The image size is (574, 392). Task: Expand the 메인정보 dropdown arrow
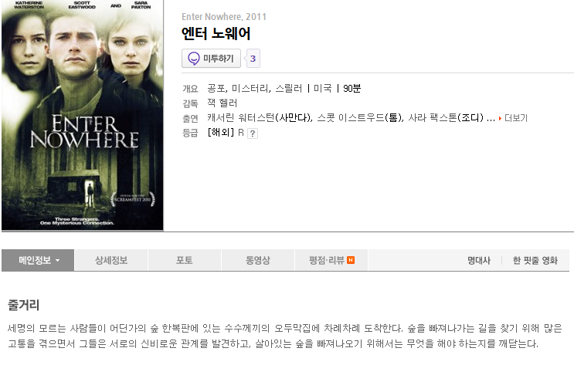tap(57, 261)
